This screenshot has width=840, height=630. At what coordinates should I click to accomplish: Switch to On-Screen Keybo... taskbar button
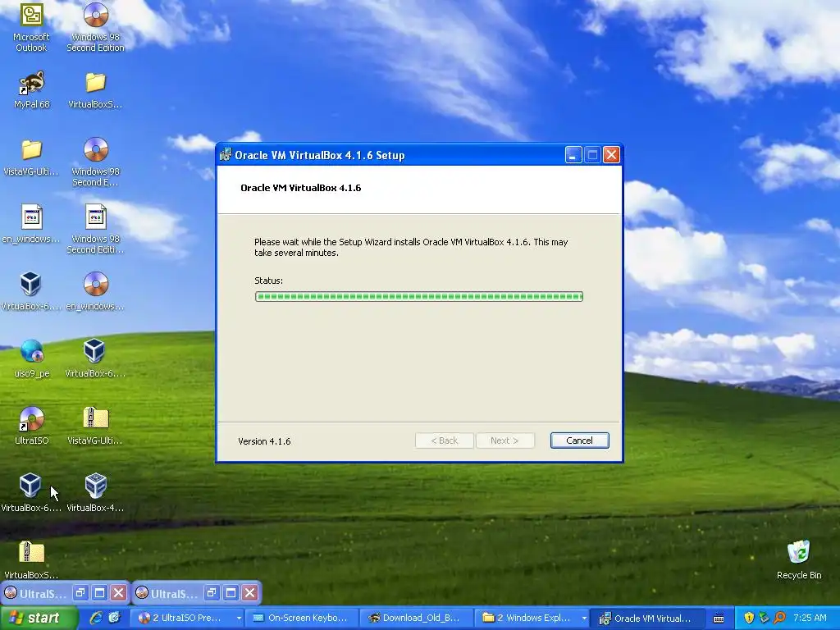[x=301, y=619]
